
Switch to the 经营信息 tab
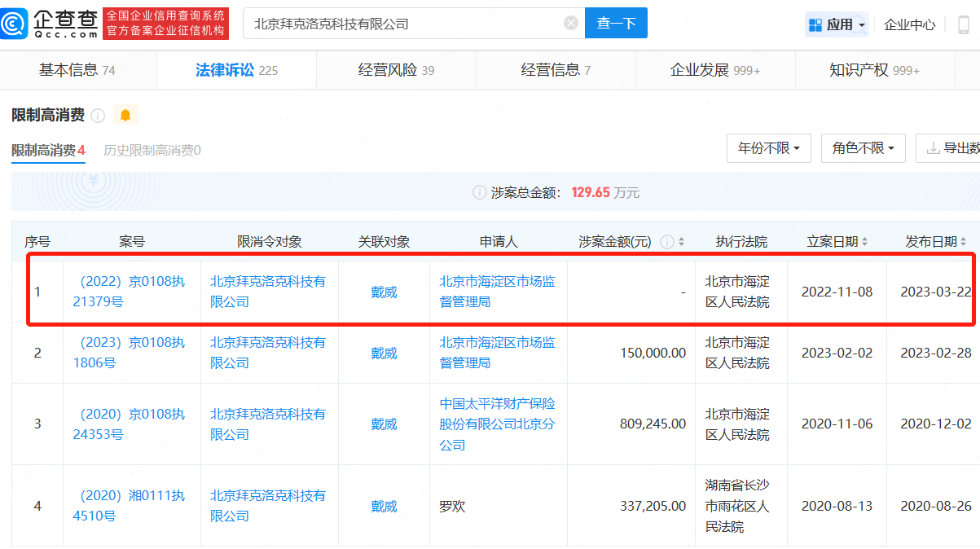coord(556,70)
